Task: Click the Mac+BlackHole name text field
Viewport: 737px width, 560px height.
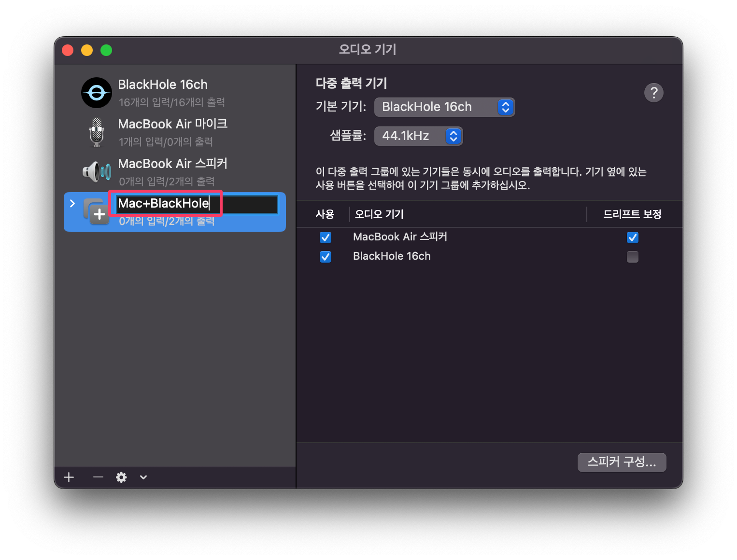Action: click(197, 204)
